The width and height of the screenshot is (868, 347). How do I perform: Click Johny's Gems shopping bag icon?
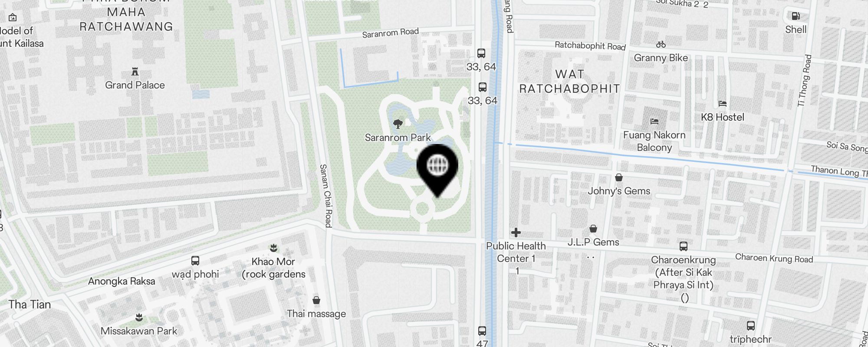pos(619,177)
